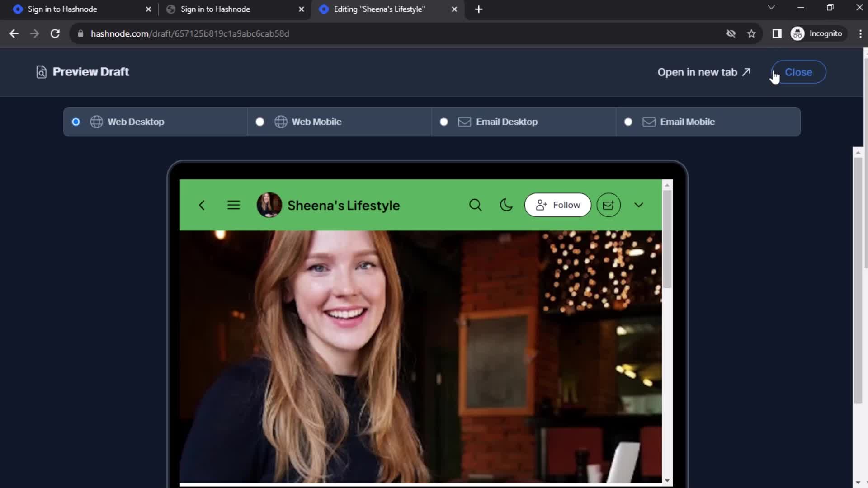Open the browser side panel icon

point(777,33)
